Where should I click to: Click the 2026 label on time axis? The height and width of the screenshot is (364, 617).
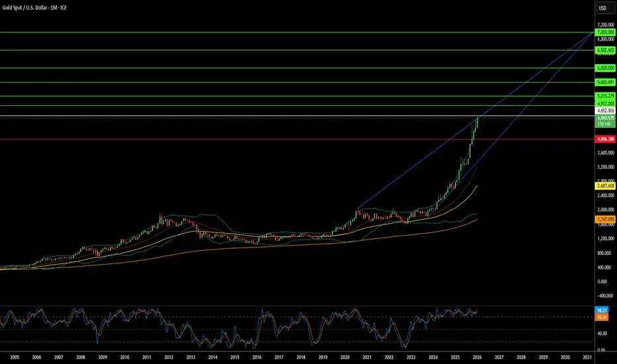coord(477,357)
